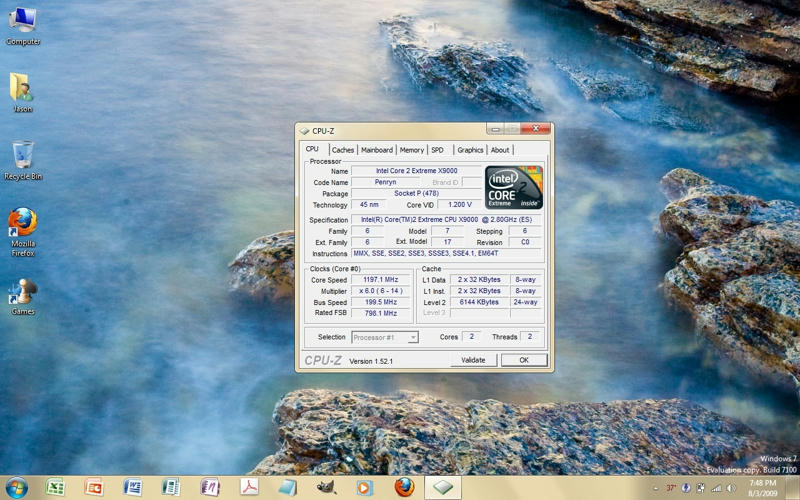Open the Jason user folder icon
The height and width of the screenshot is (500, 800).
(x=22, y=92)
